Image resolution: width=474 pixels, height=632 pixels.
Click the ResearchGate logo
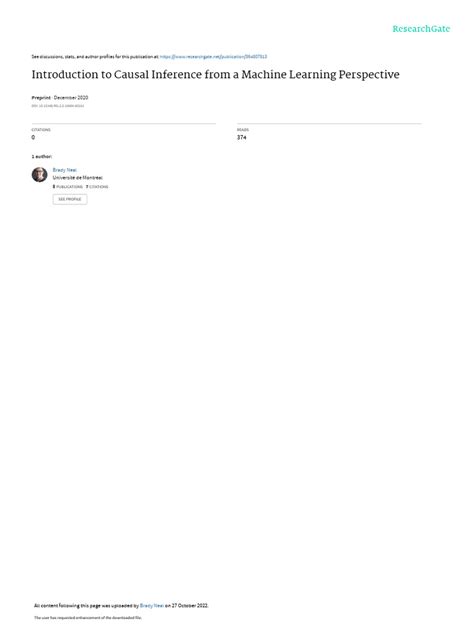(421, 29)
